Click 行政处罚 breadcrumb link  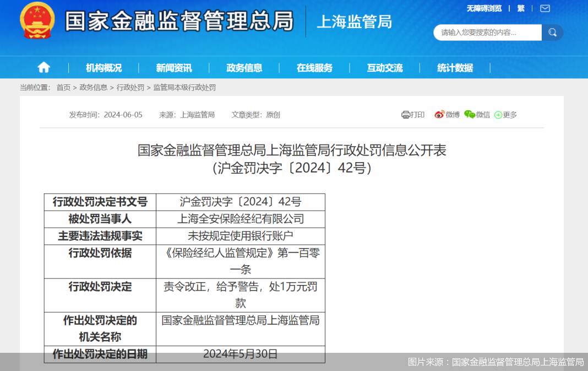pos(130,87)
